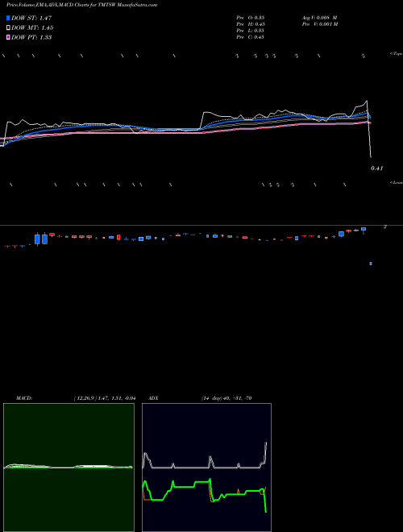Click the ADX '(14 day) 40, +31, -70' values
This screenshot has width=403, height=532.
(226, 398)
